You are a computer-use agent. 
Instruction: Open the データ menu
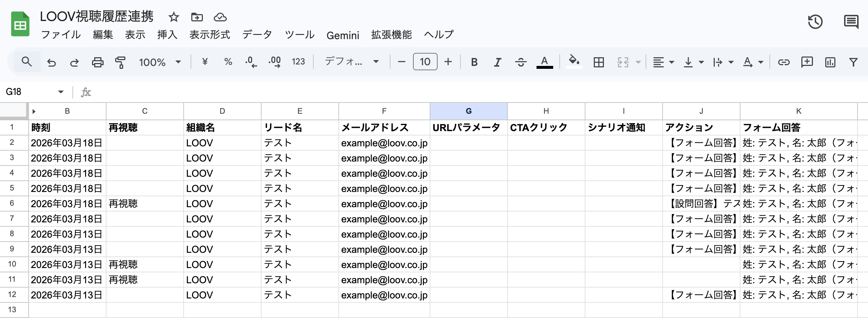(257, 35)
